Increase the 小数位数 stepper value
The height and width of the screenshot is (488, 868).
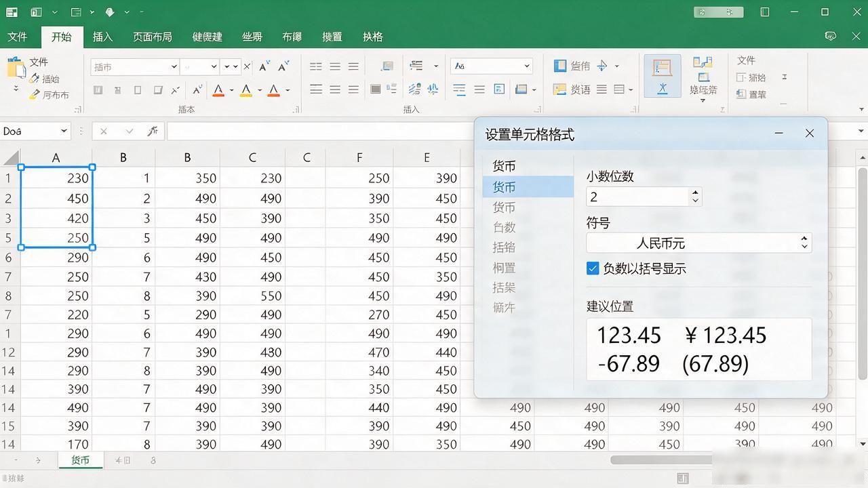[x=695, y=192]
